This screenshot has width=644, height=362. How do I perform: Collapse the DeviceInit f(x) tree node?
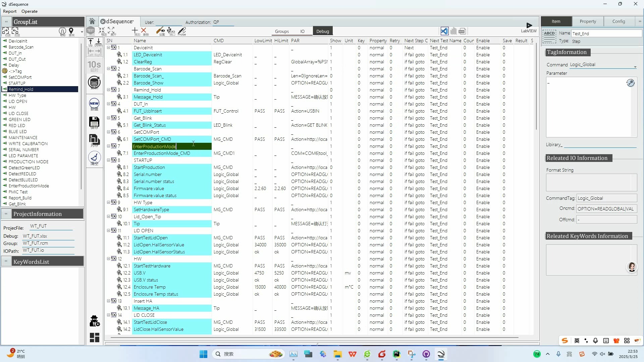[x=108, y=47]
